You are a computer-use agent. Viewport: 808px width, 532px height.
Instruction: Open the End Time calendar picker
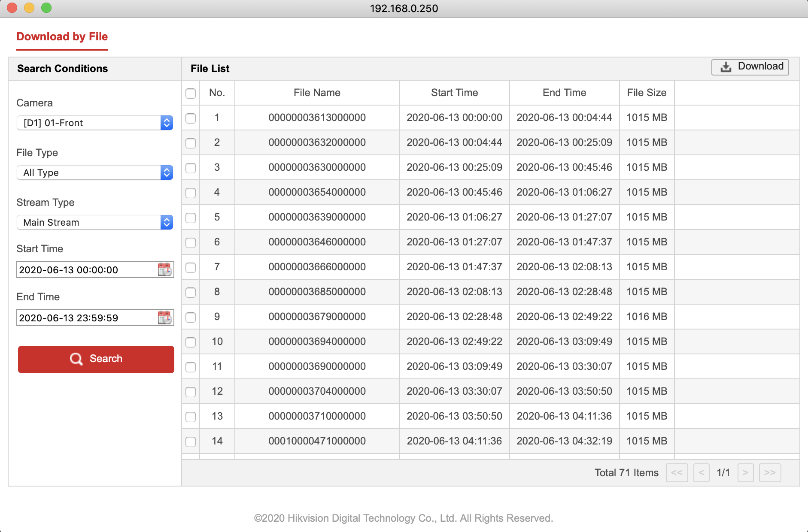[165, 317]
